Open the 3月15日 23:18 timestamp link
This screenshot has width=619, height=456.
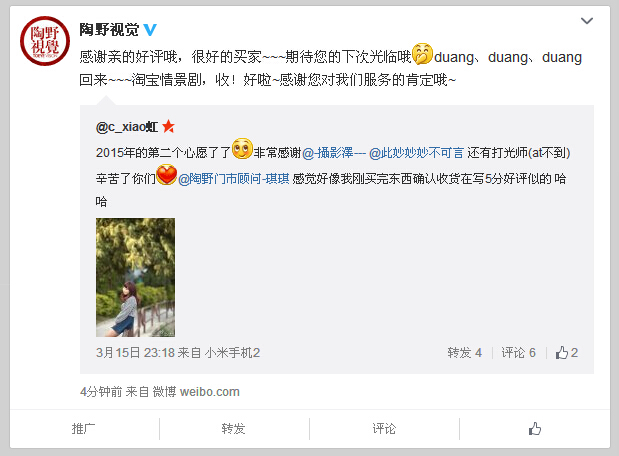coord(135,353)
